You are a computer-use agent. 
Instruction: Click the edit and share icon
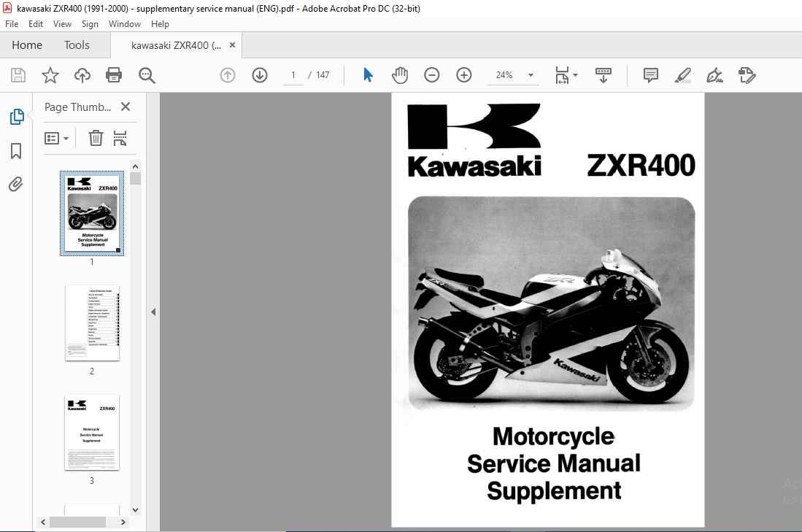click(747, 75)
